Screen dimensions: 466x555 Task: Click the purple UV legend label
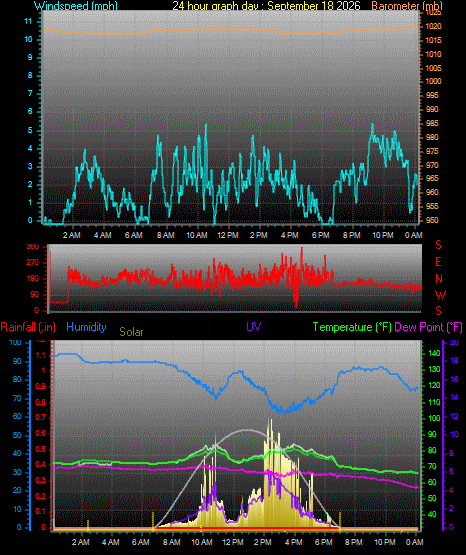click(x=254, y=326)
